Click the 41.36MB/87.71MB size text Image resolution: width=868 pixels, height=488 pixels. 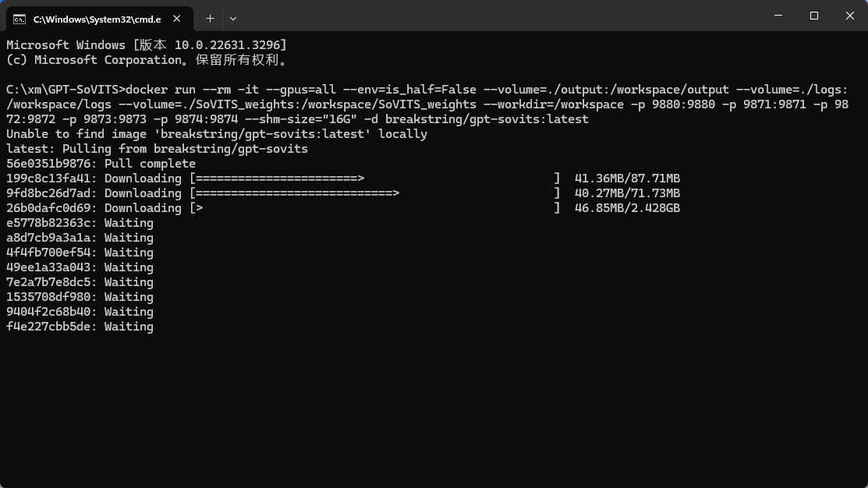pyautogui.click(x=627, y=179)
